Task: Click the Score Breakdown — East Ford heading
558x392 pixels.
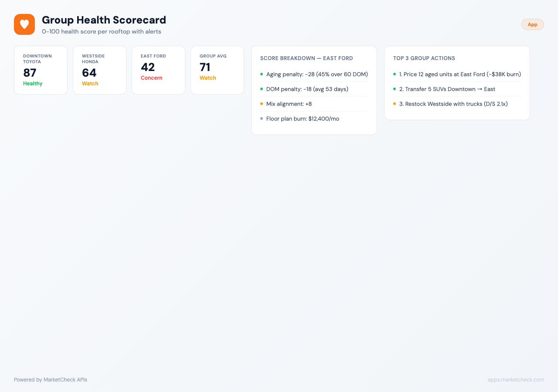Action: (306, 58)
